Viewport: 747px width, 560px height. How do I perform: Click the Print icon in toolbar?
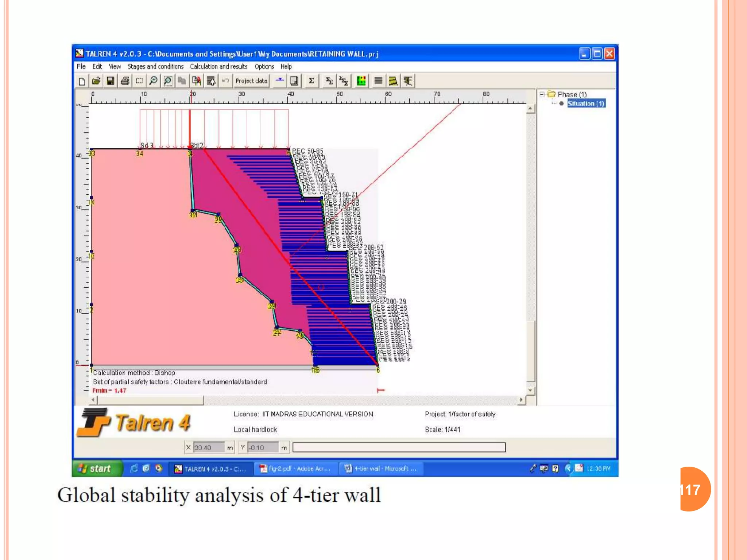125,81
